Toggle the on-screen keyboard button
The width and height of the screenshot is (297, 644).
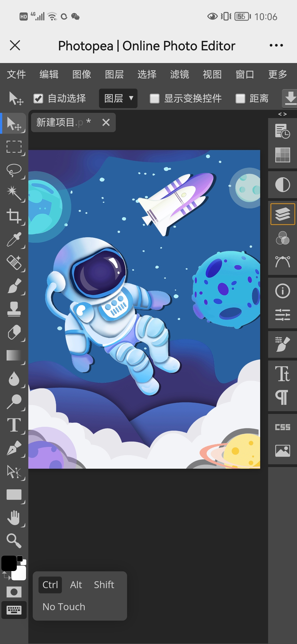point(14,610)
